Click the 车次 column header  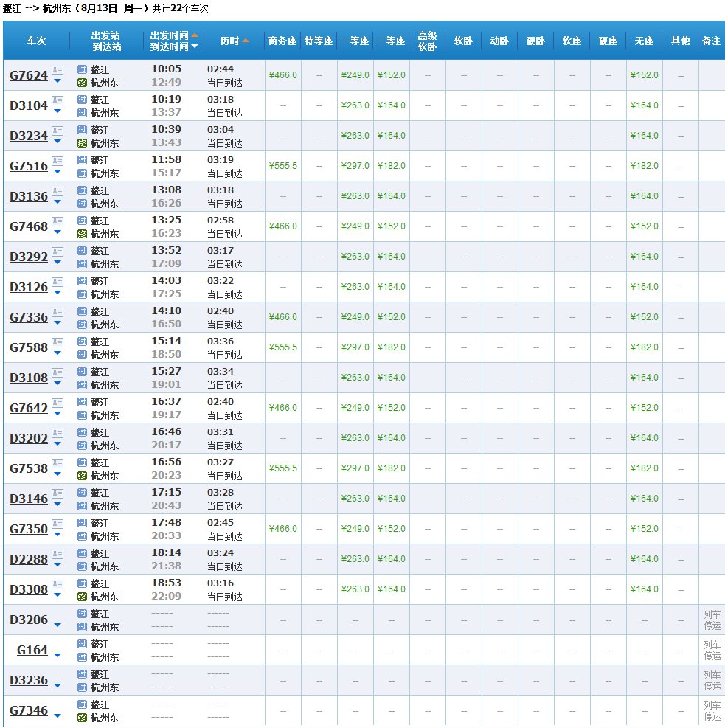(x=36, y=41)
